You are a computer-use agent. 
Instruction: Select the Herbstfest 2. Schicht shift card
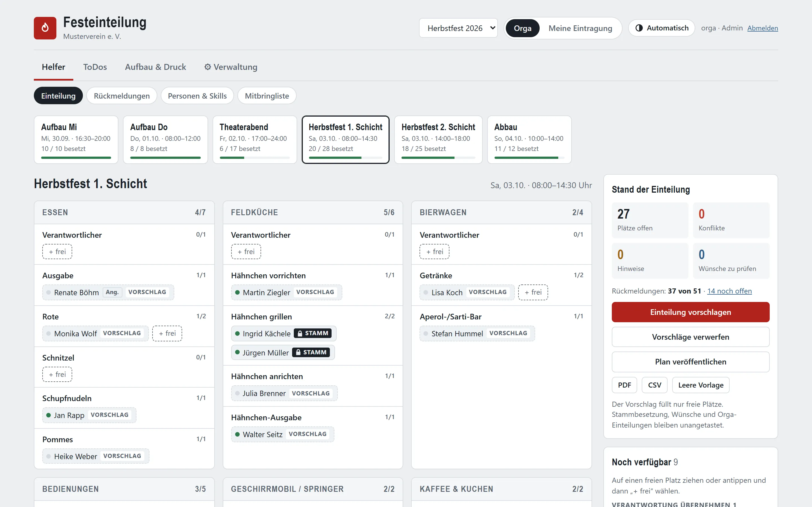[438, 139]
